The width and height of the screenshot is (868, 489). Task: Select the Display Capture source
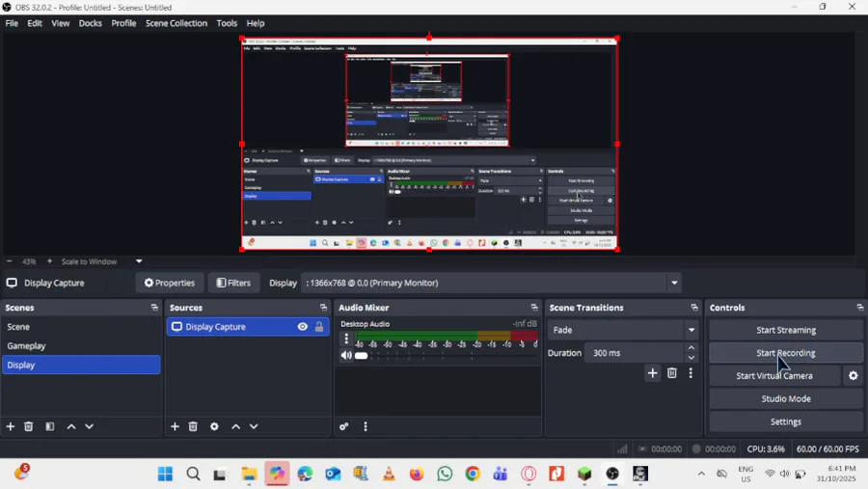click(248, 327)
